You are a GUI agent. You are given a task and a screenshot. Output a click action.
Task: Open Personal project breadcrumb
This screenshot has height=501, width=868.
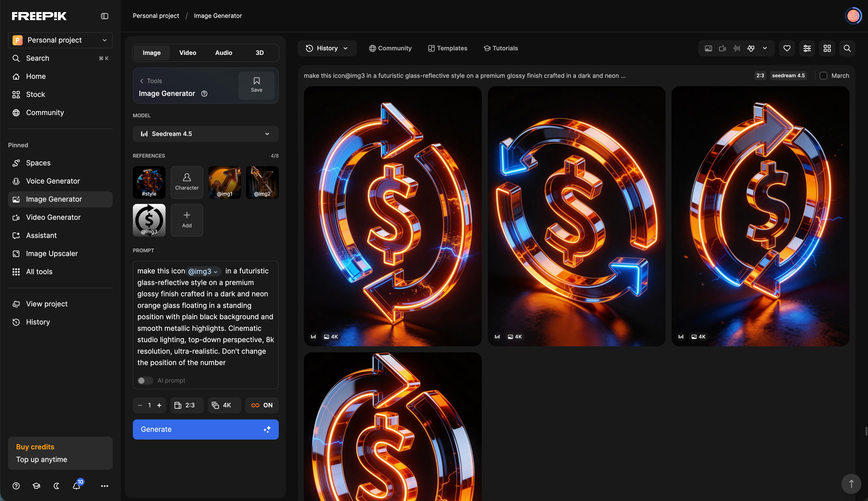156,16
